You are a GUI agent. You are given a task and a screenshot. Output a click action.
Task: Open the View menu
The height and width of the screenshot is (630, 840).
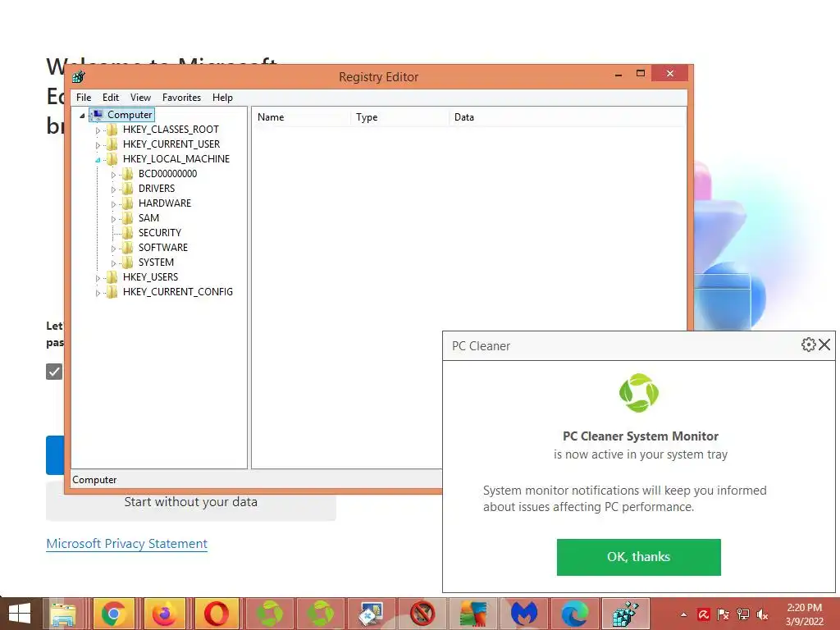[x=140, y=98]
